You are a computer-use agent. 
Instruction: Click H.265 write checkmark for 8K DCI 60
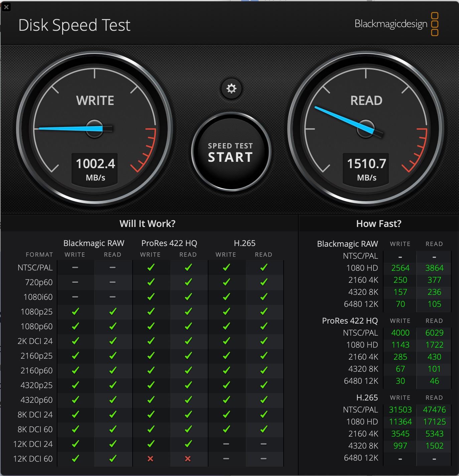pyautogui.click(x=226, y=429)
